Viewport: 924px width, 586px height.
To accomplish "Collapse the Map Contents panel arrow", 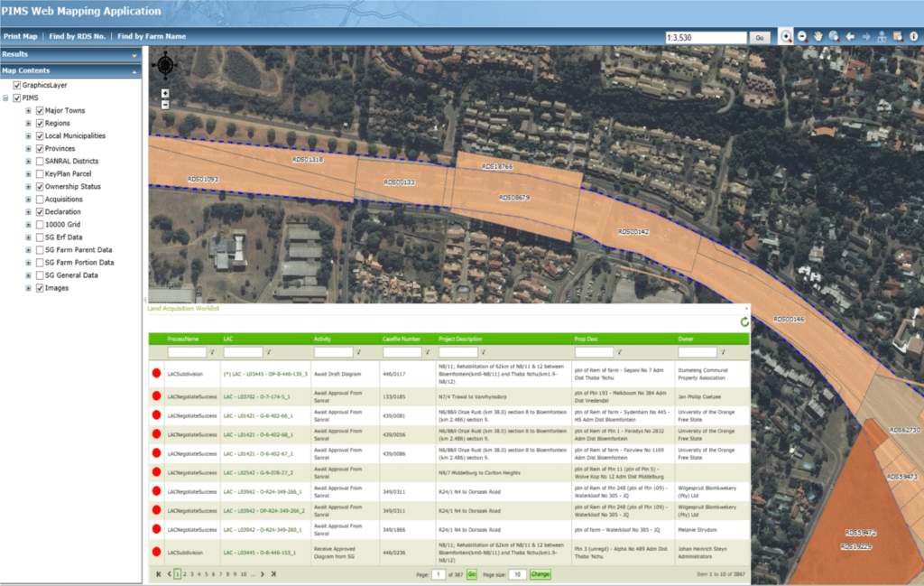I will (x=134, y=71).
